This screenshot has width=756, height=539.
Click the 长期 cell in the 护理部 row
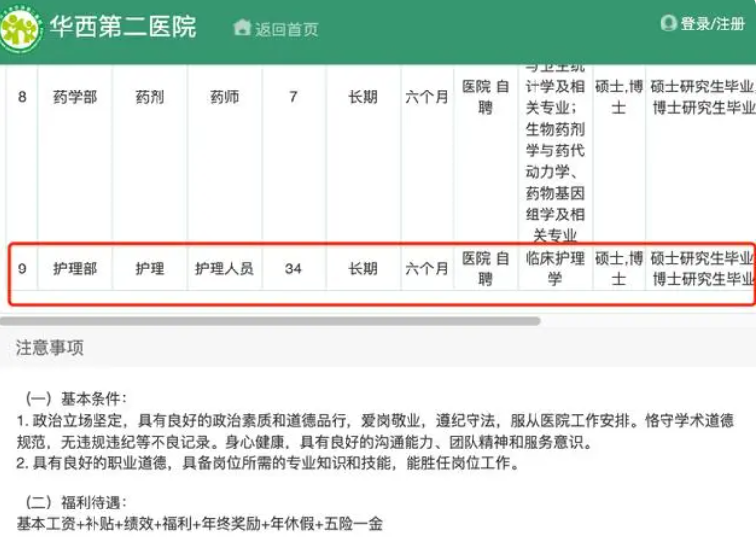[362, 269]
